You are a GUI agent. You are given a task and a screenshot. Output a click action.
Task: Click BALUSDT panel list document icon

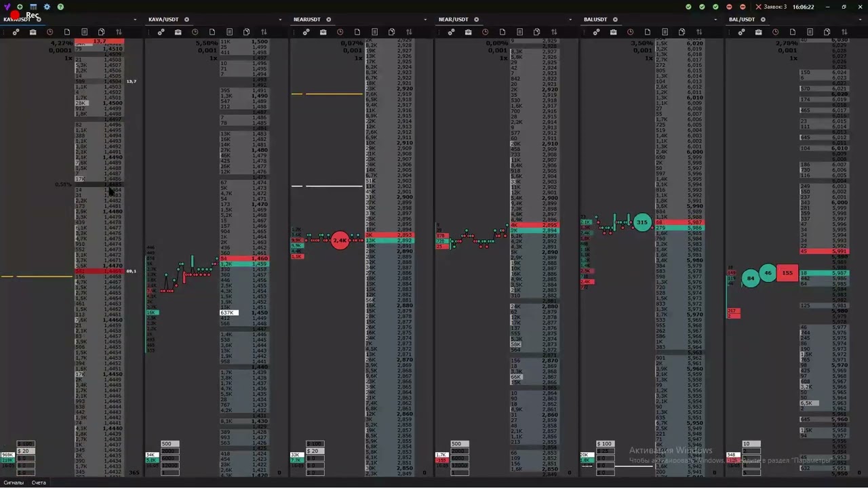(665, 32)
